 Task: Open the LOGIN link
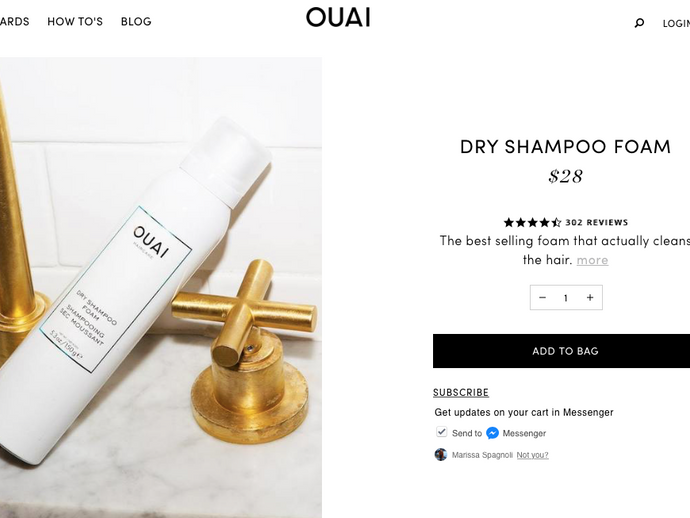[676, 23]
